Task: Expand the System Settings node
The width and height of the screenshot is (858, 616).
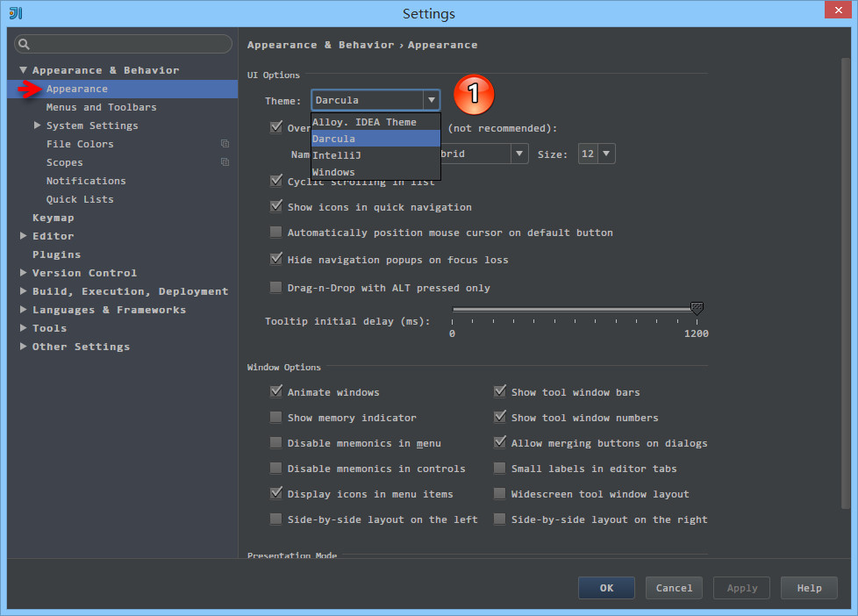Action: (x=38, y=125)
